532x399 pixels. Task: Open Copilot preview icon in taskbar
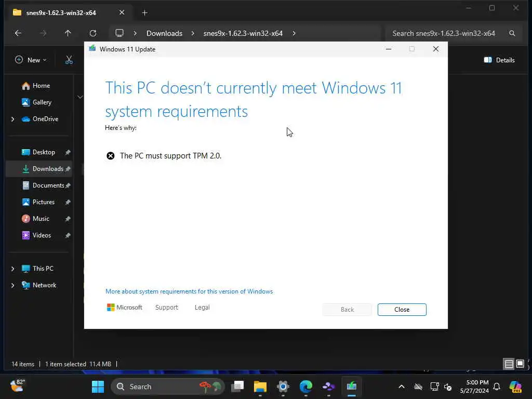515,387
